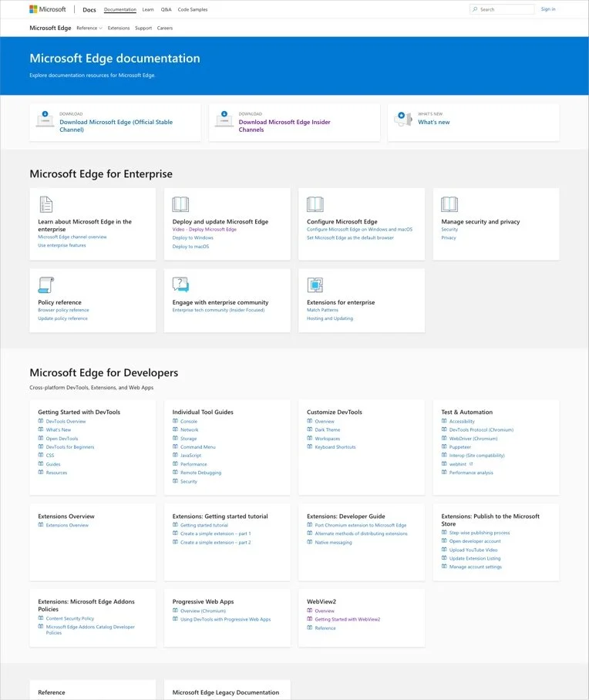The width and height of the screenshot is (589, 700).
Task: Click the book icon beside Overview (Chromium)
Action: click(175, 611)
